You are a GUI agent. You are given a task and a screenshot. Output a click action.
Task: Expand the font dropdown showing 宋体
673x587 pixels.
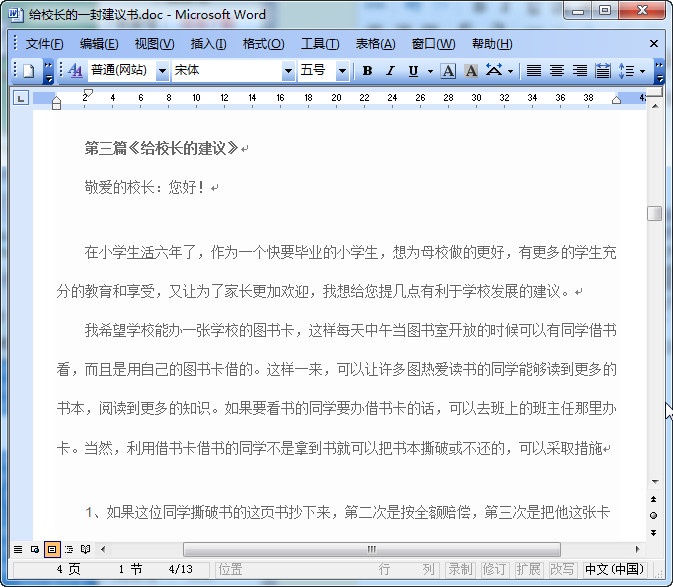point(288,71)
